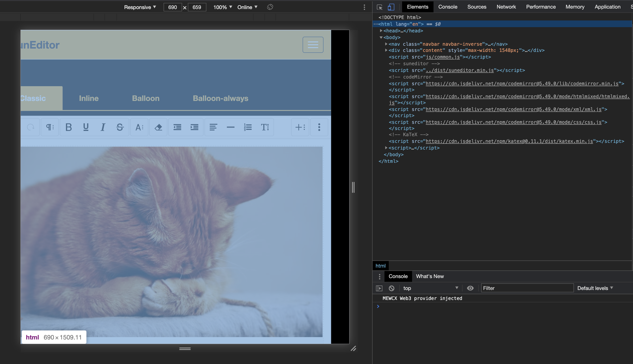Click the device toolbar toggle in DevTools
The width and height of the screenshot is (633, 364).
(391, 7)
